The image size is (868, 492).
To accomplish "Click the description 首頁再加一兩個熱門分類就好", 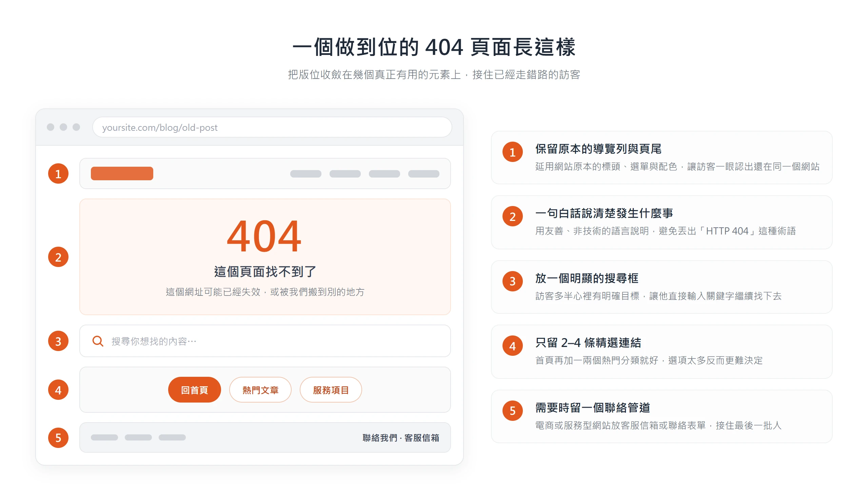I will click(x=596, y=360).
